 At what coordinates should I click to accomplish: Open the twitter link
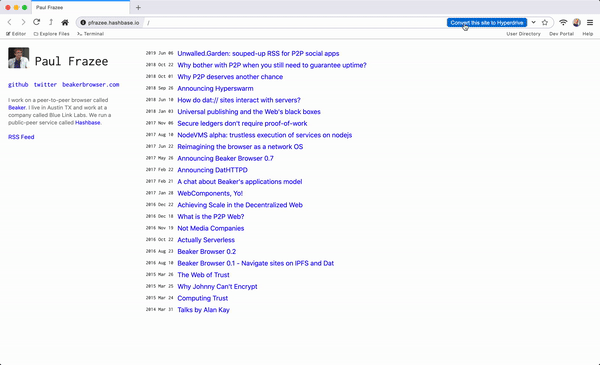[45, 85]
